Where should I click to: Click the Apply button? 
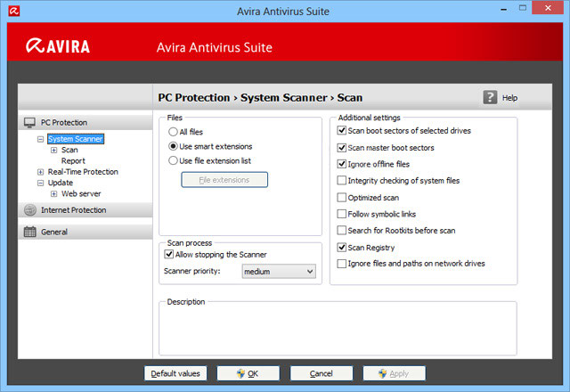coord(394,373)
